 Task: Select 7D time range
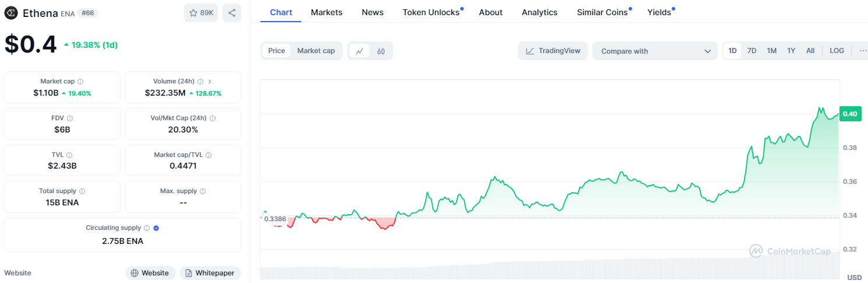click(752, 51)
